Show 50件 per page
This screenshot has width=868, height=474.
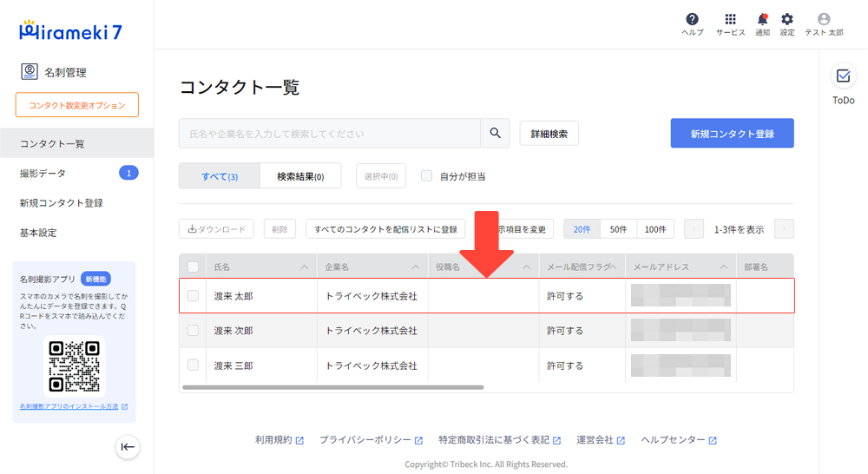[x=618, y=228]
